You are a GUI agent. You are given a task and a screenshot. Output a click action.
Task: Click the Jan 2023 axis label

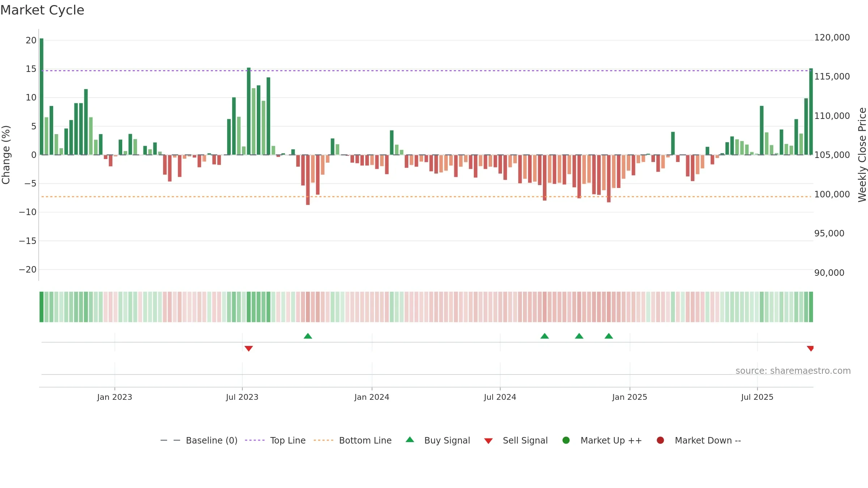(x=115, y=397)
